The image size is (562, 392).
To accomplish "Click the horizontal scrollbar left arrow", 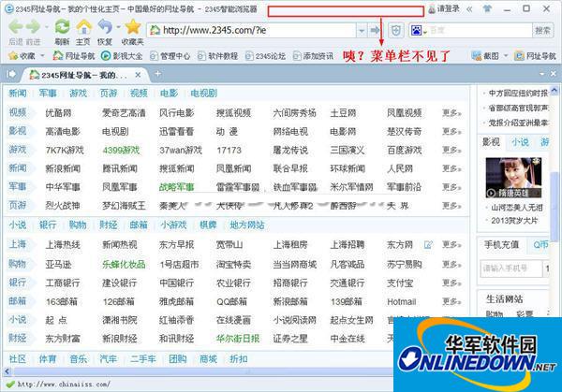I will click(7, 372).
